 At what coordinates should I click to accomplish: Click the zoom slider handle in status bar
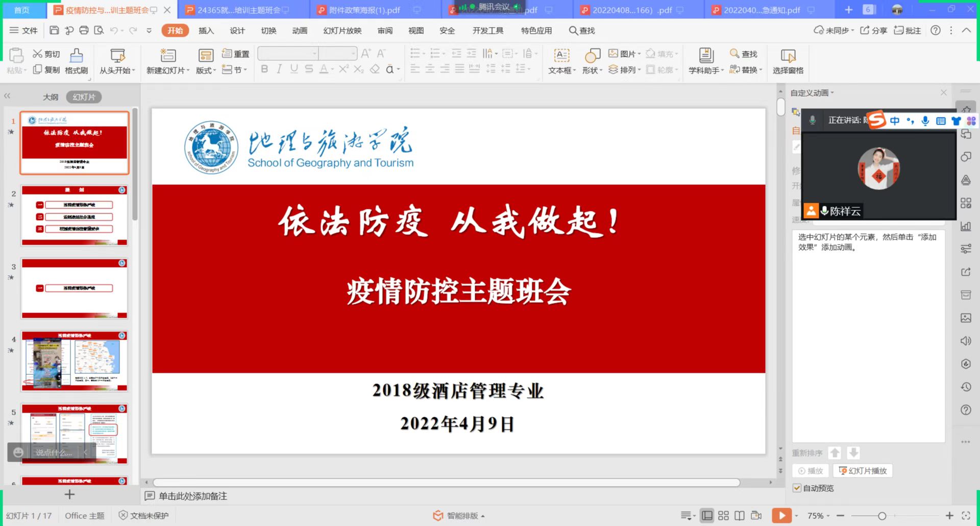881,516
